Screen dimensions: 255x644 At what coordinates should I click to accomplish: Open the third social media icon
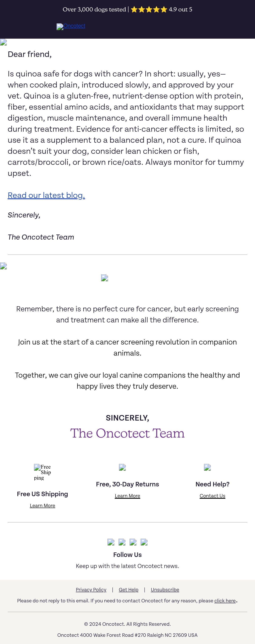pyautogui.click(x=133, y=542)
